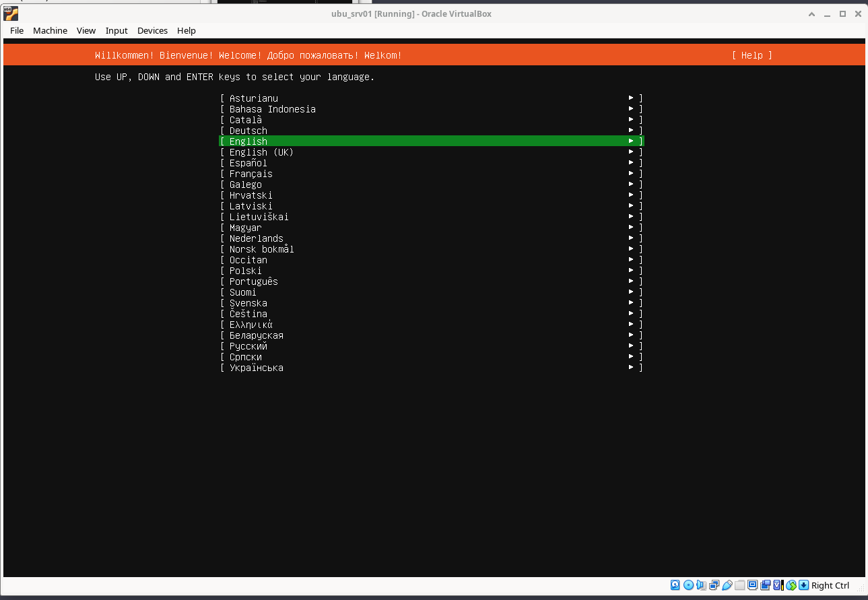The width and height of the screenshot is (868, 600).
Task: Select the highlighted English language option
Action: click(431, 141)
